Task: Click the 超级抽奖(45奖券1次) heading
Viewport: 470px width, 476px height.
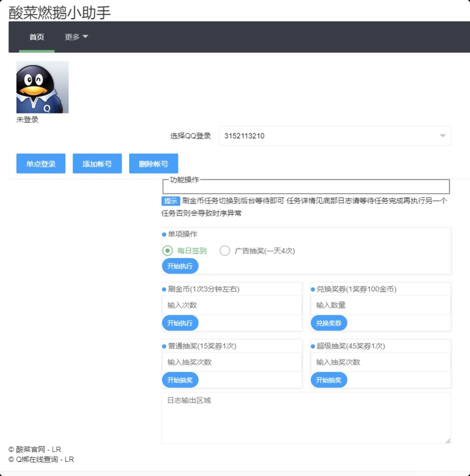Action: point(351,346)
